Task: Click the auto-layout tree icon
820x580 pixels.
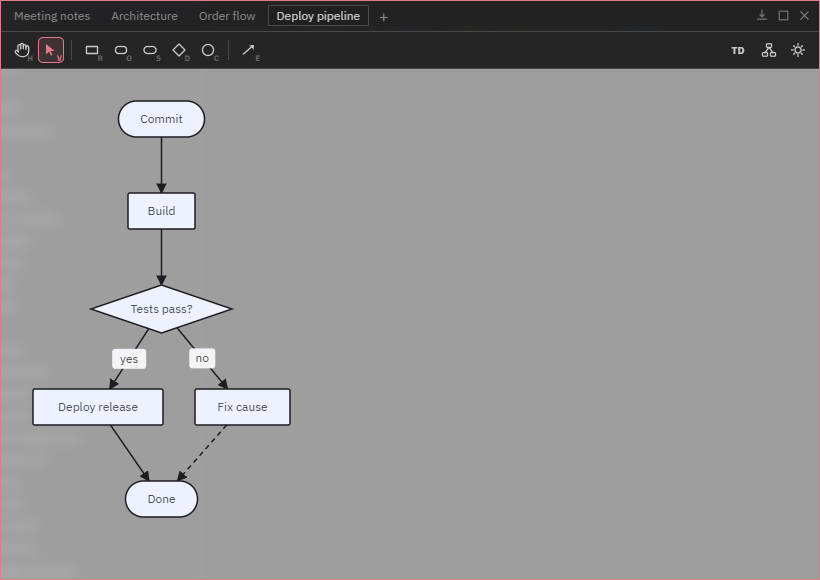Action: 769,50
